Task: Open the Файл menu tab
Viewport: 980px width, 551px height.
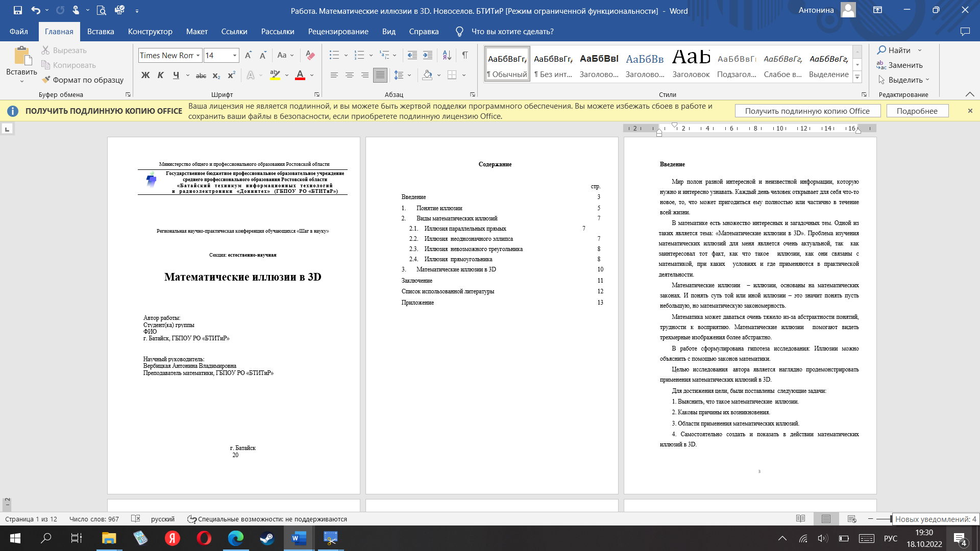Action: 19,32
